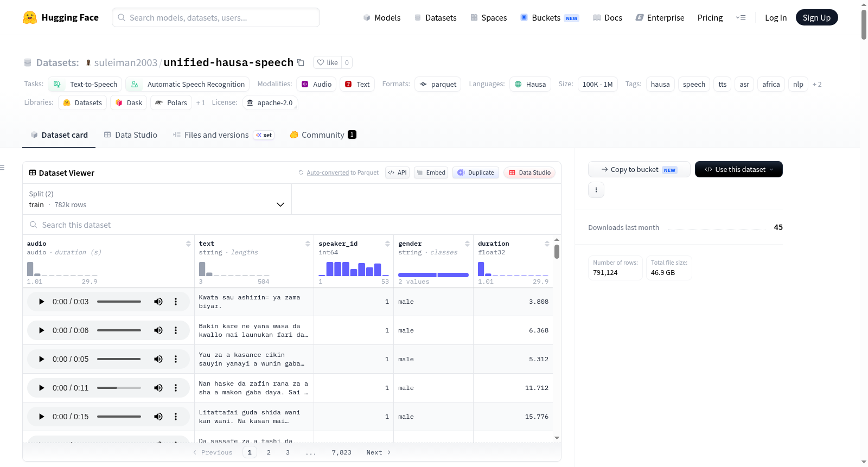Seek within the 0:11 audio progress bar

tap(119, 388)
